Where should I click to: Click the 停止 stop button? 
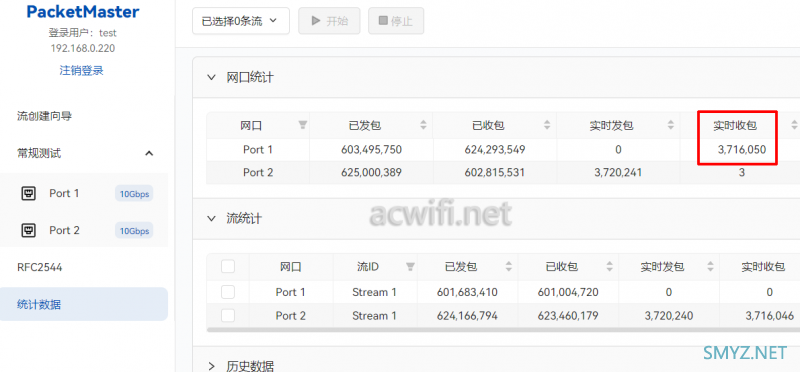396,21
